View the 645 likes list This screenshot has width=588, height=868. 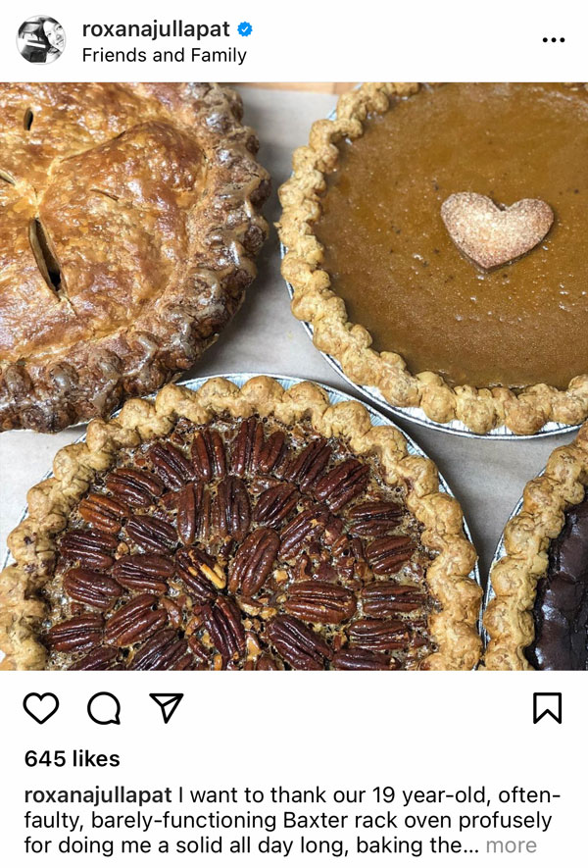[72, 758]
